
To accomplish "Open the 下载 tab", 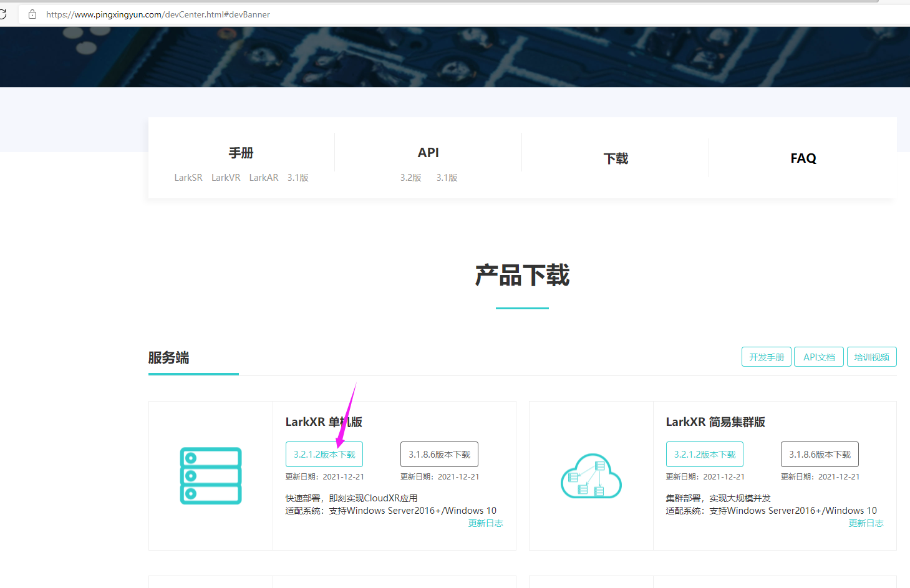I will (x=616, y=158).
